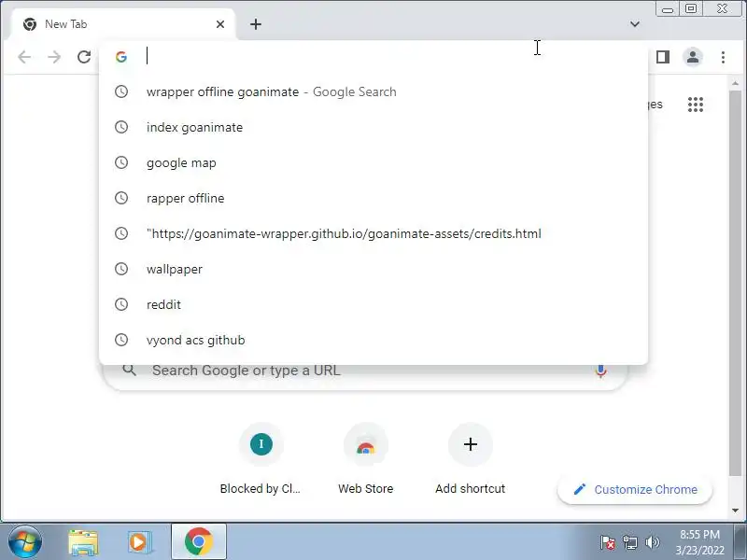
Task: Click the Add shortcut button
Action: tap(471, 459)
